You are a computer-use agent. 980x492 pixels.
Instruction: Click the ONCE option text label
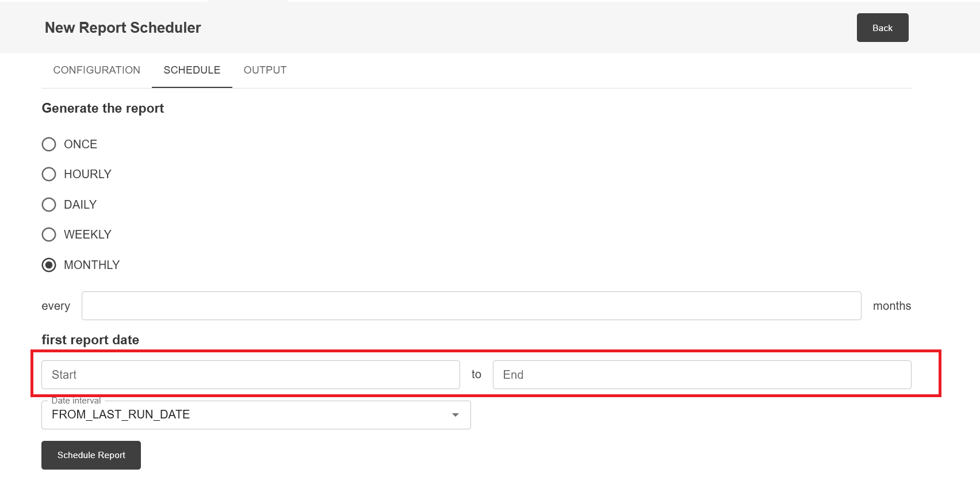tap(81, 144)
